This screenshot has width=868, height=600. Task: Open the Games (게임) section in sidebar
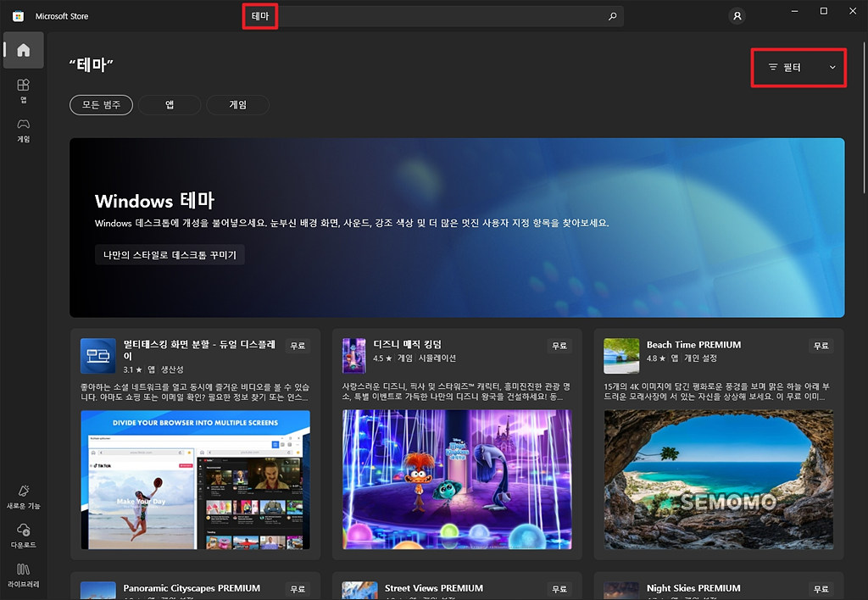[x=23, y=130]
